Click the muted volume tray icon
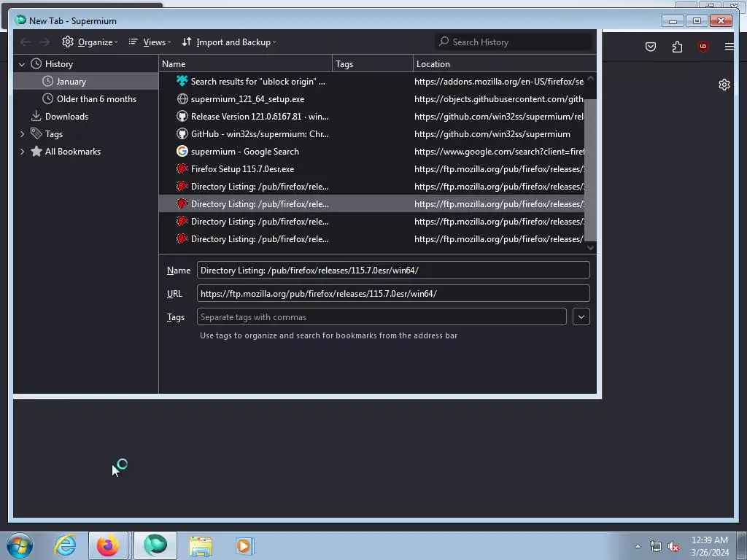Viewport: 747px width, 560px height. coord(673,547)
